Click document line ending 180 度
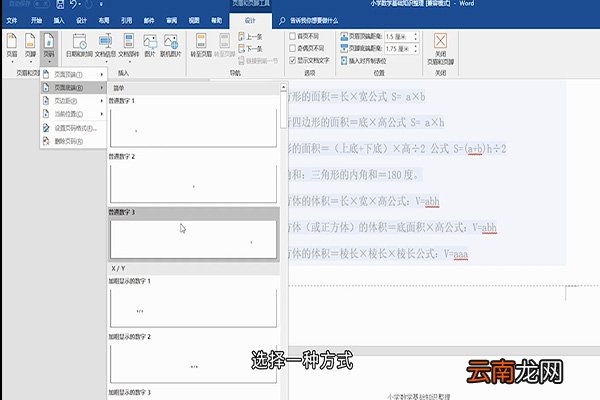The height and width of the screenshot is (400, 600). [353, 175]
